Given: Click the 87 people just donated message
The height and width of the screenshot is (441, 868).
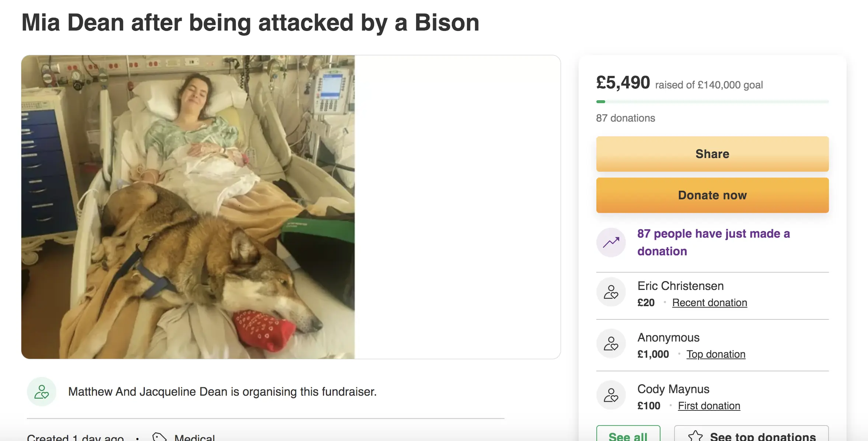Looking at the screenshot, I should coord(714,242).
